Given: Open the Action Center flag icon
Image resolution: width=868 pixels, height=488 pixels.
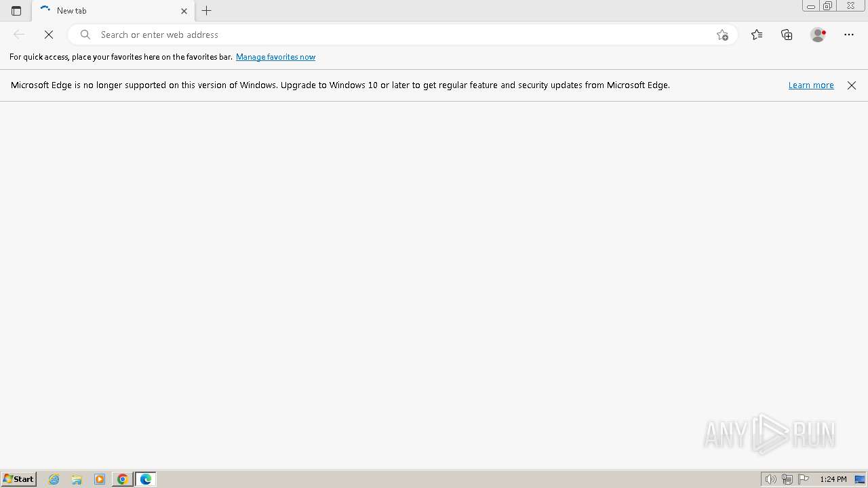Looking at the screenshot, I should pyautogui.click(x=804, y=479).
